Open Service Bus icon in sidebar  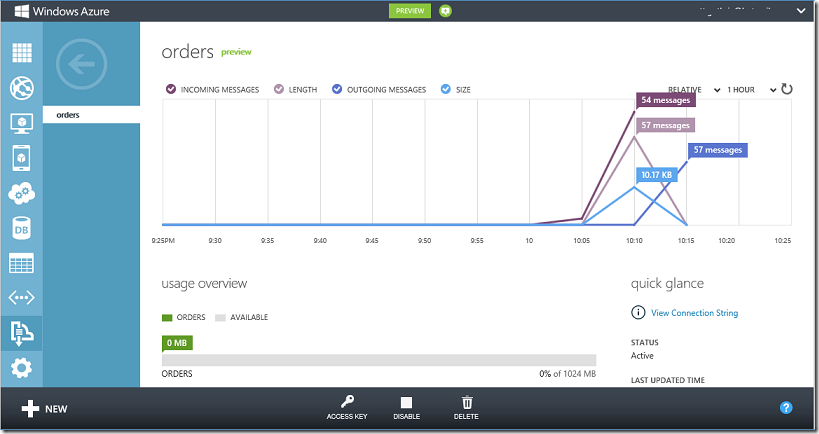(21, 333)
